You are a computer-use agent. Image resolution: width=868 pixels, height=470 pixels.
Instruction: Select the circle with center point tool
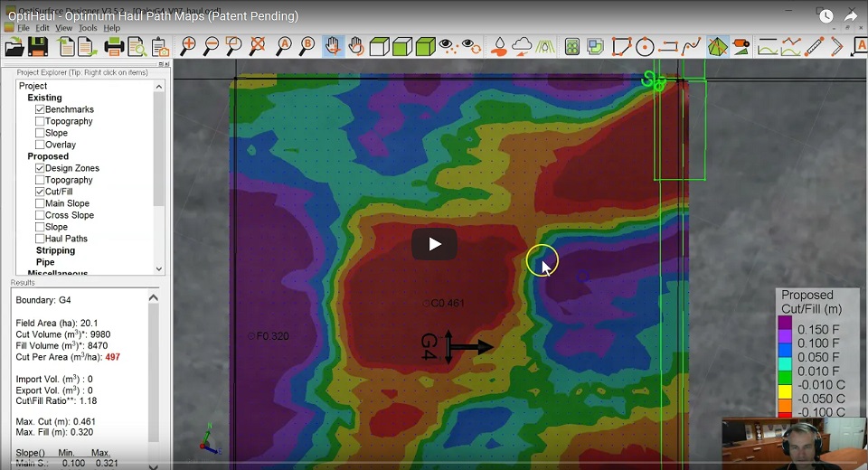point(645,46)
